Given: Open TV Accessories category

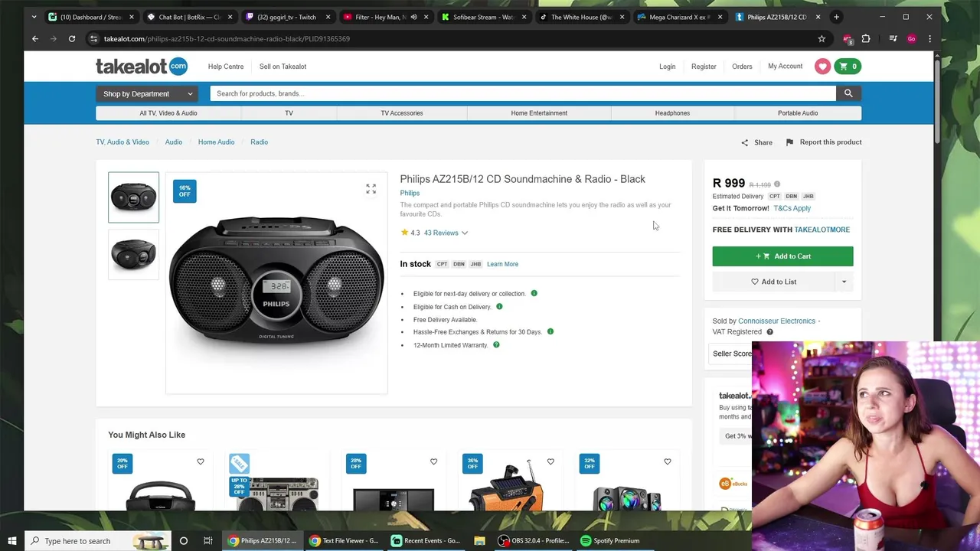Looking at the screenshot, I should pos(402,113).
